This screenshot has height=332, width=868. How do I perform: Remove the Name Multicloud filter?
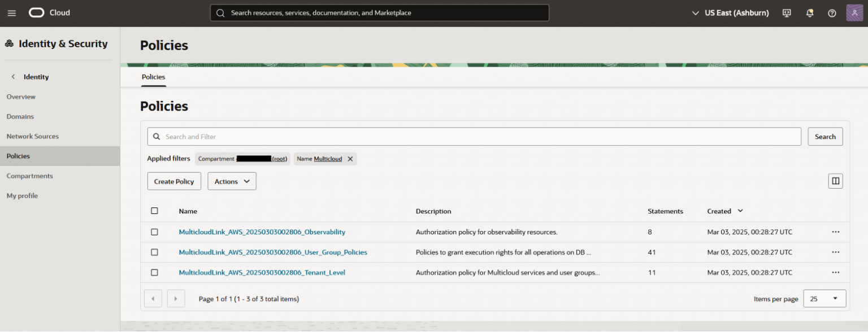[350, 159]
